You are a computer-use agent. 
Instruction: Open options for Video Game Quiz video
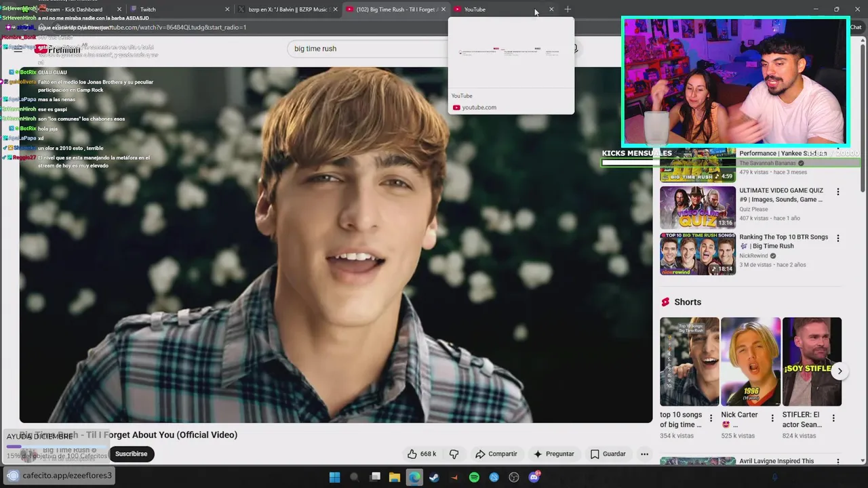(x=837, y=192)
